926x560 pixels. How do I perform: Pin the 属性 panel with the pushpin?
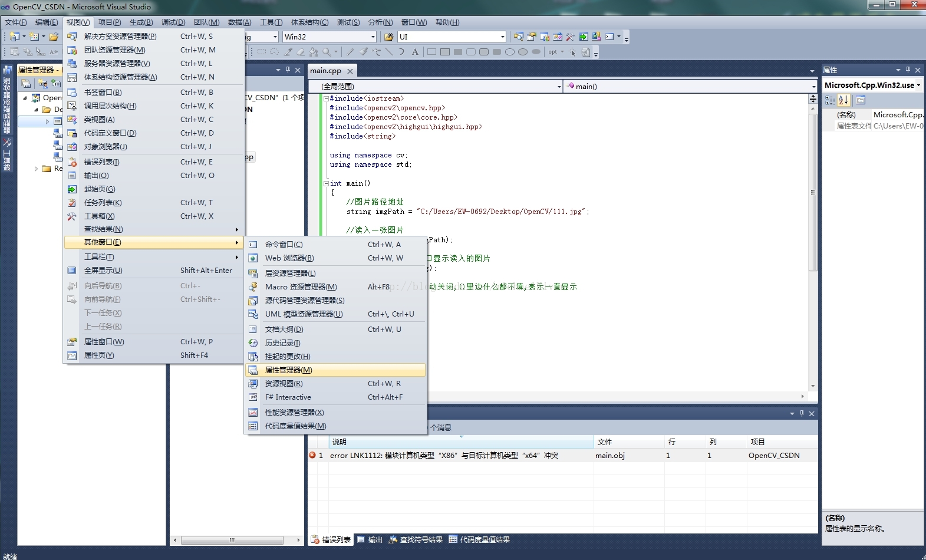click(x=908, y=70)
